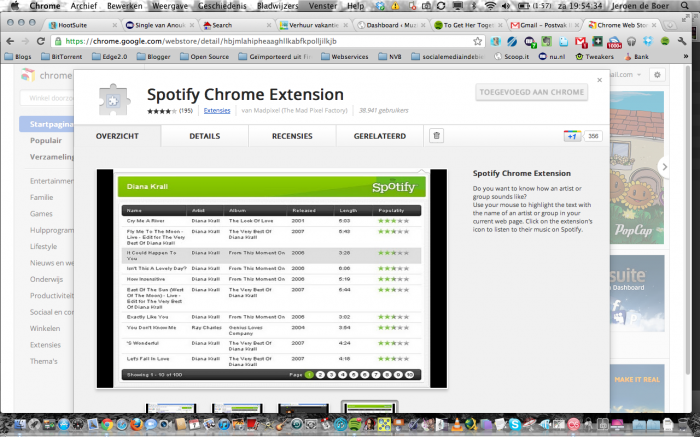Open the Apple menu

pyautogui.click(x=14, y=6)
